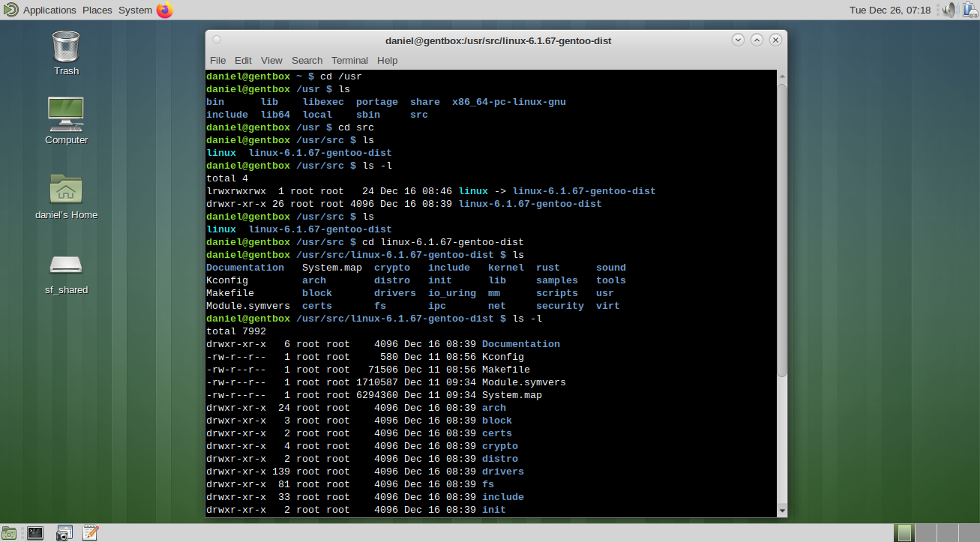Click 'sound' in the ls output

point(611,268)
